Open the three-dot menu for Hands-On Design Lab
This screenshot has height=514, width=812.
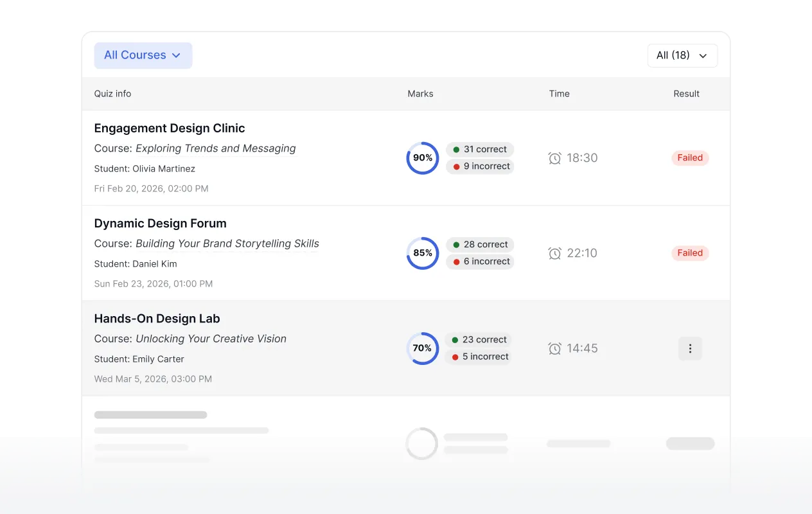click(690, 348)
